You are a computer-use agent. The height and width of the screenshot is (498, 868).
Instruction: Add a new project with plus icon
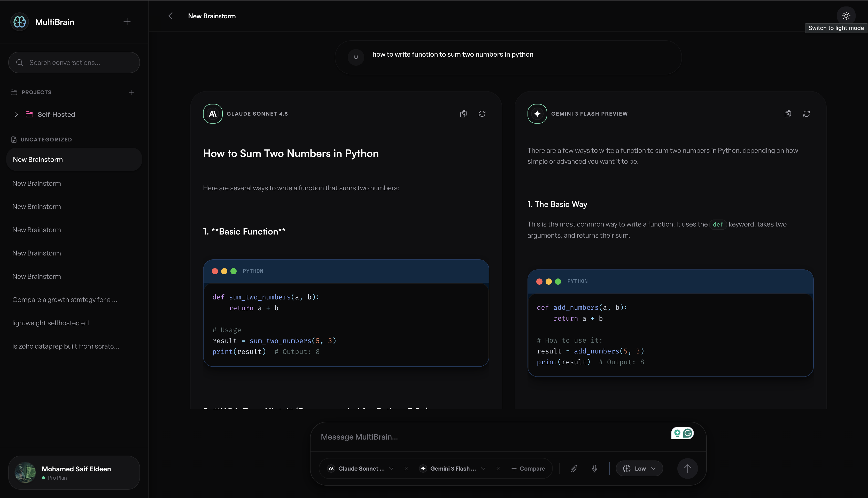[x=131, y=92]
